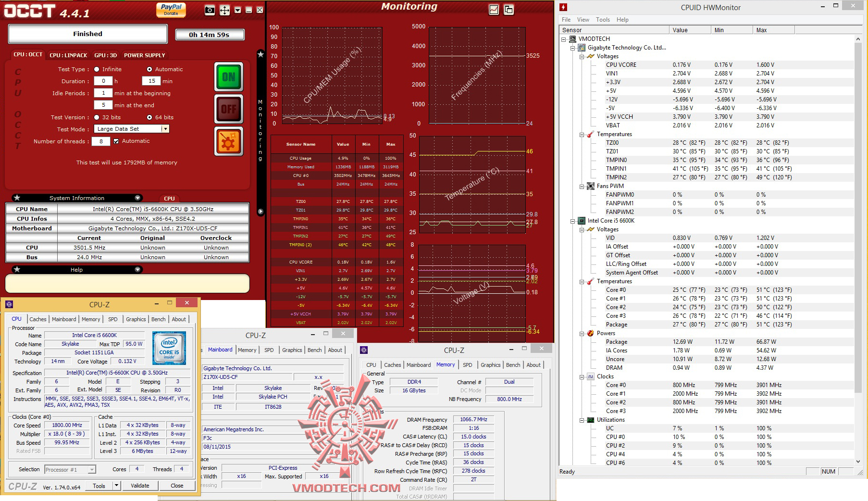The image size is (868, 501).
Task: Click the VMODTECH computer icon
Action: click(572, 39)
